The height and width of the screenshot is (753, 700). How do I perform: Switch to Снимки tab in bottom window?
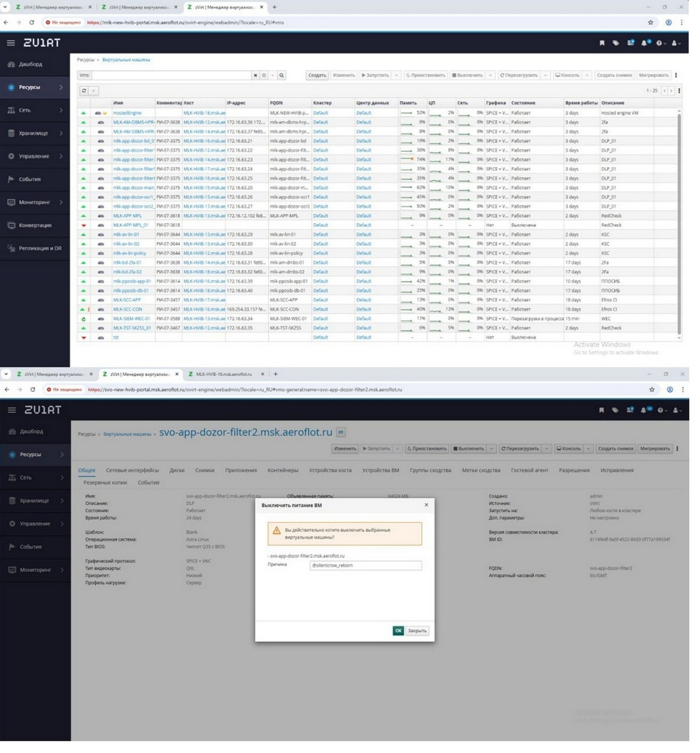[205, 471]
